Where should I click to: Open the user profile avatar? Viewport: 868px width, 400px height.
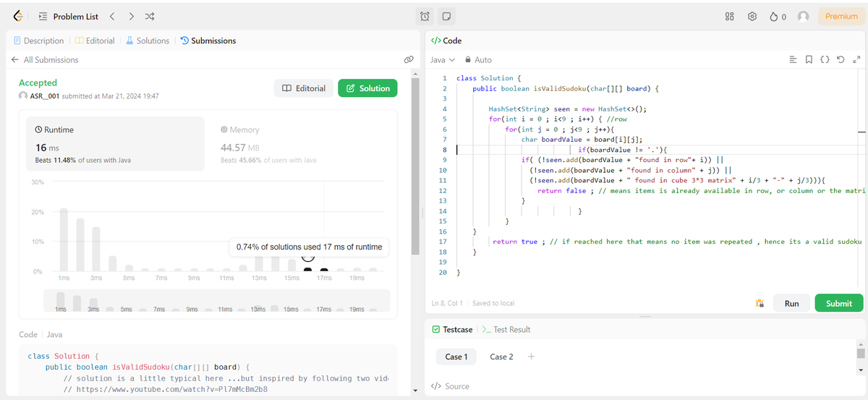(803, 16)
